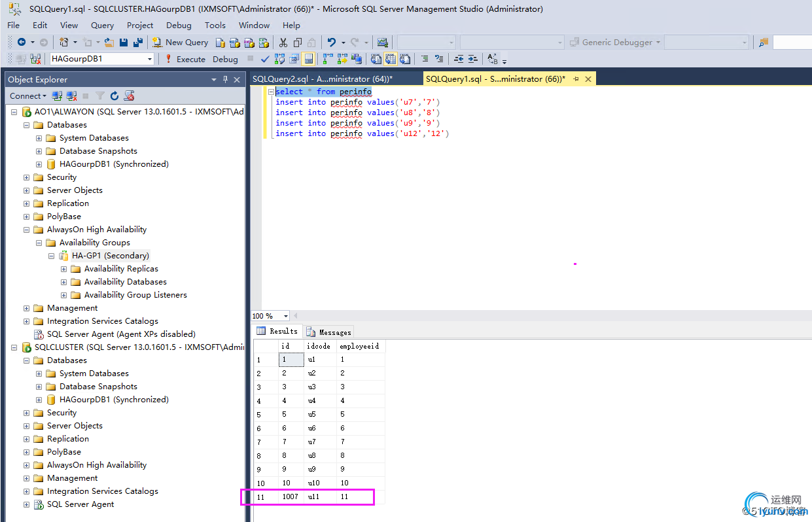812x522 pixels.
Task: Click the Database Engine Query icon
Action: 221,43
